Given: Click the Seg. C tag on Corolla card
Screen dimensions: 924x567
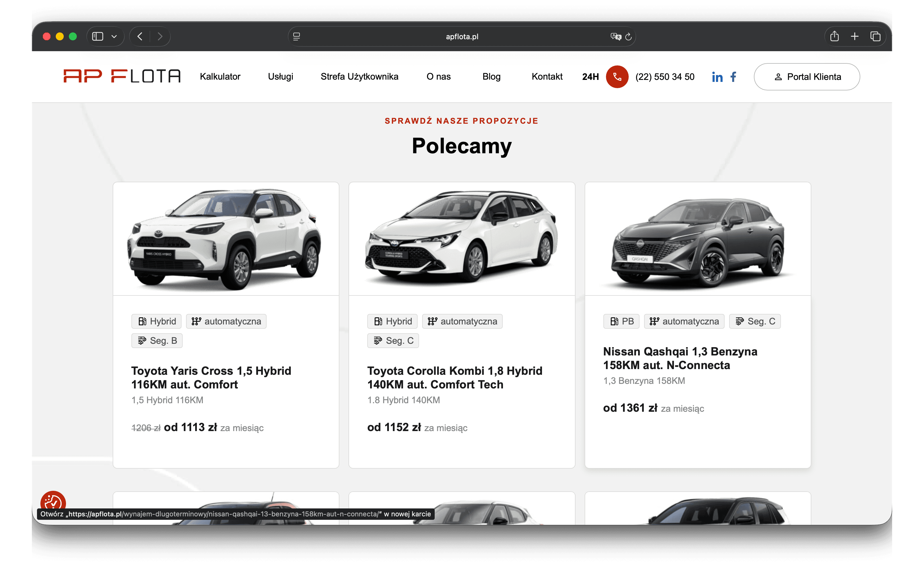Looking at the screenshot, I should (x=393, y=341).
